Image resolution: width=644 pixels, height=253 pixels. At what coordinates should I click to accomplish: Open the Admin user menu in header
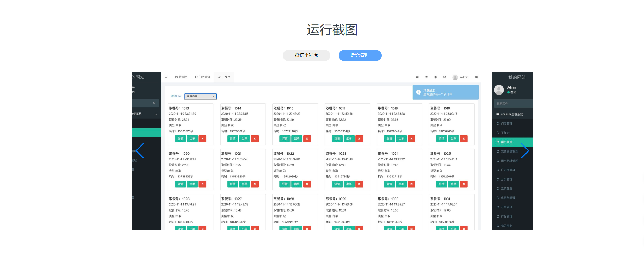(460, 77)
